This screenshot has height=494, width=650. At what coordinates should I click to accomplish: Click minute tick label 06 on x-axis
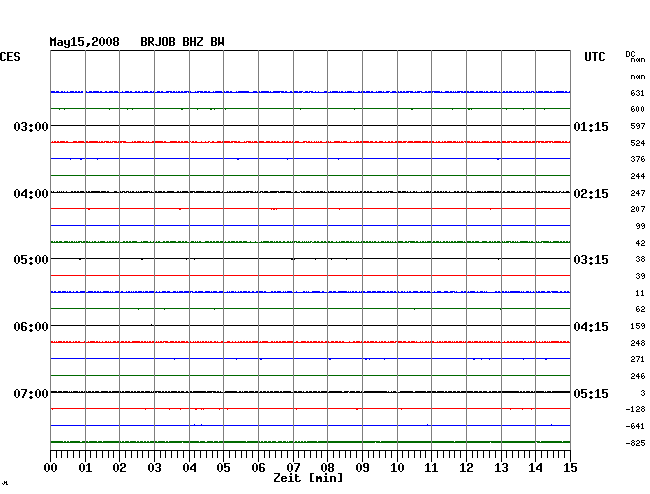point(258,468)
